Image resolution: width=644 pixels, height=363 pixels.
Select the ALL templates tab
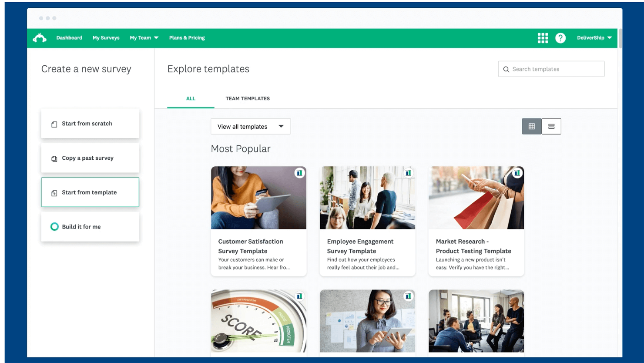tap(191, 99)
